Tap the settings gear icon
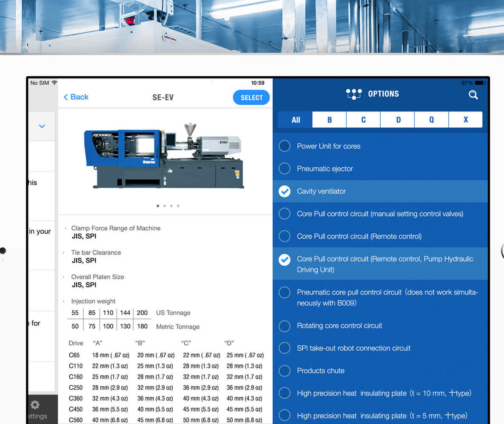504x424 pixels. (35, 405)
